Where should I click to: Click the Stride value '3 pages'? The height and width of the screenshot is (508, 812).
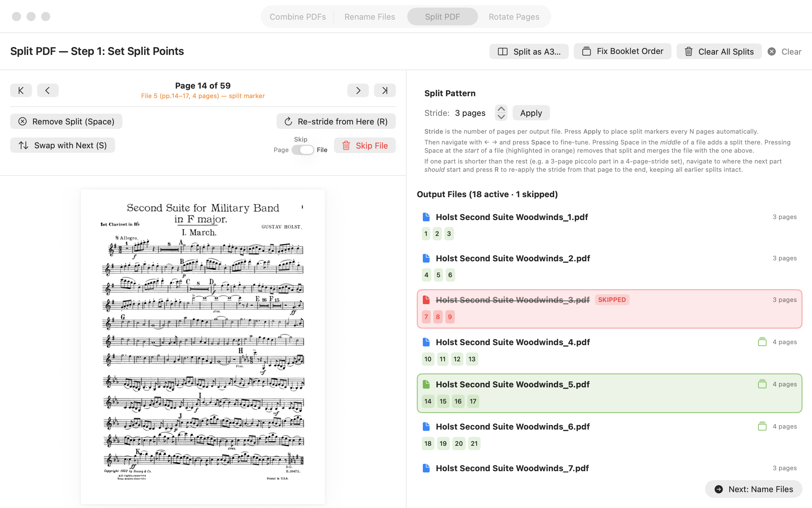470,113
